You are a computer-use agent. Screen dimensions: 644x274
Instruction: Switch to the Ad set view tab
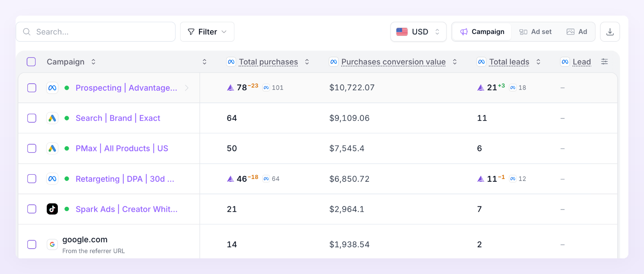535,32
